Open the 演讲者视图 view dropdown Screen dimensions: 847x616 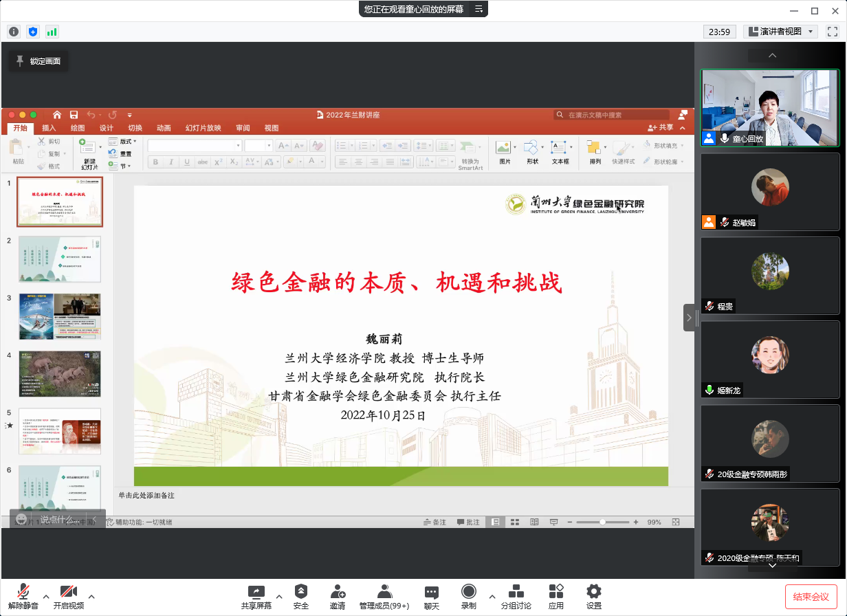(x=780, y=32)
